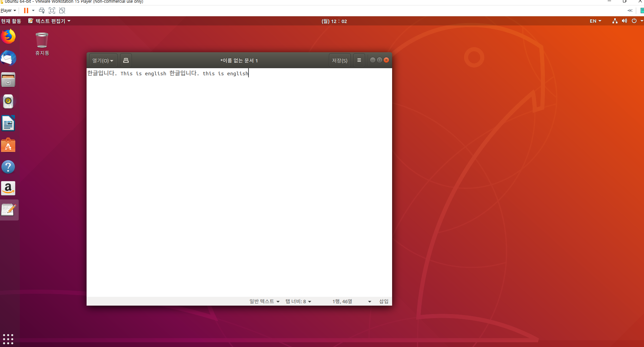Enter VMware full screen mode
Image resolution: width=644 pixels, height=347 pixels.
52,11
